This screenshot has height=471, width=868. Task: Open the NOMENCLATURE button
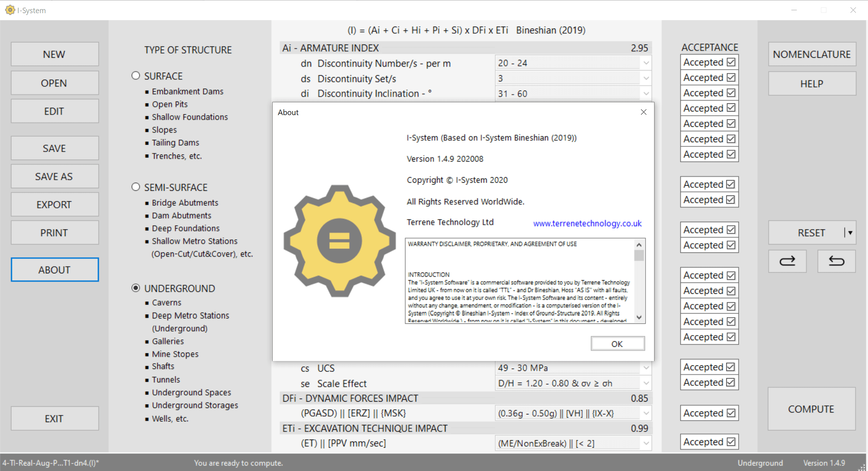pyautogui.click(x=812, y=54)
